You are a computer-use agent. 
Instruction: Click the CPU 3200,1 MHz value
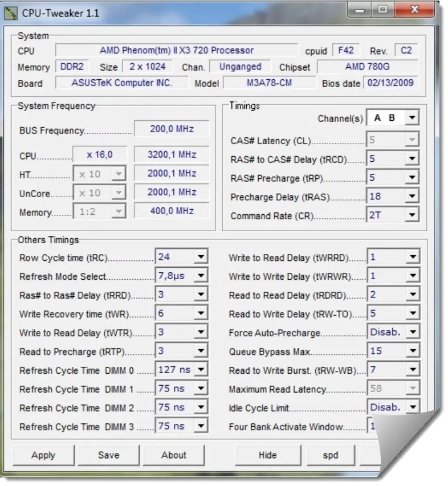tap(172, 154)
